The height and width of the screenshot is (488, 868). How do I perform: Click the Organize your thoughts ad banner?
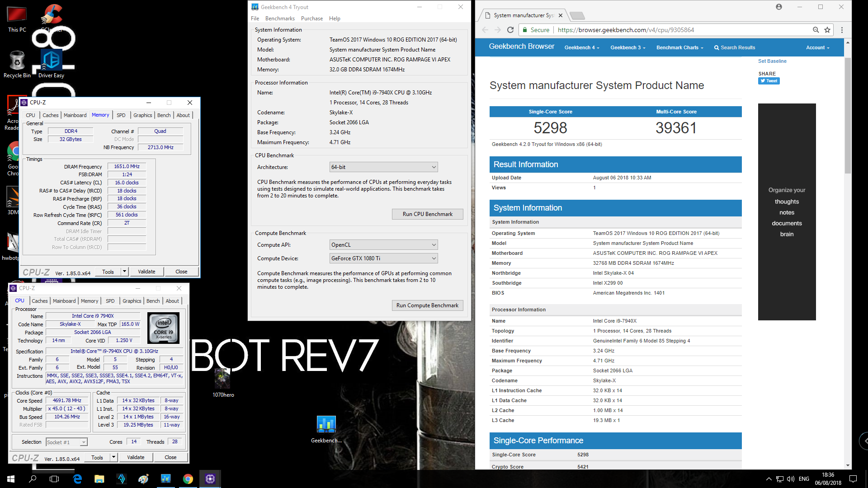point(787,212)
